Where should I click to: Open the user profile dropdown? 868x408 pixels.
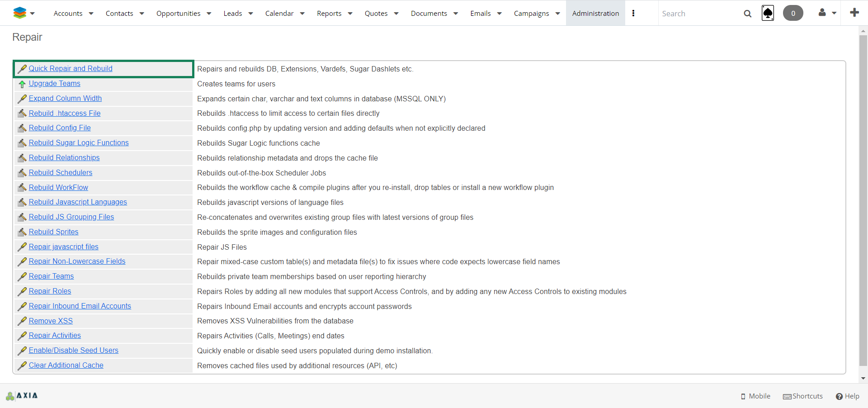[827, 13]
